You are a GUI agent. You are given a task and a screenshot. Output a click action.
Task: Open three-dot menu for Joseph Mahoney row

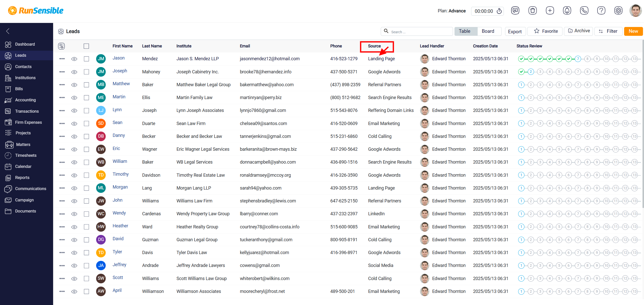coord(62,72)
